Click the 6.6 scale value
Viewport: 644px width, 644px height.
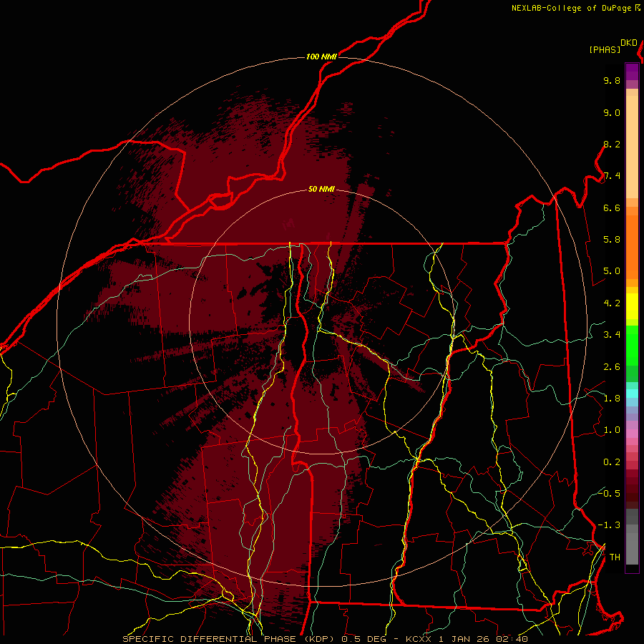612,208
